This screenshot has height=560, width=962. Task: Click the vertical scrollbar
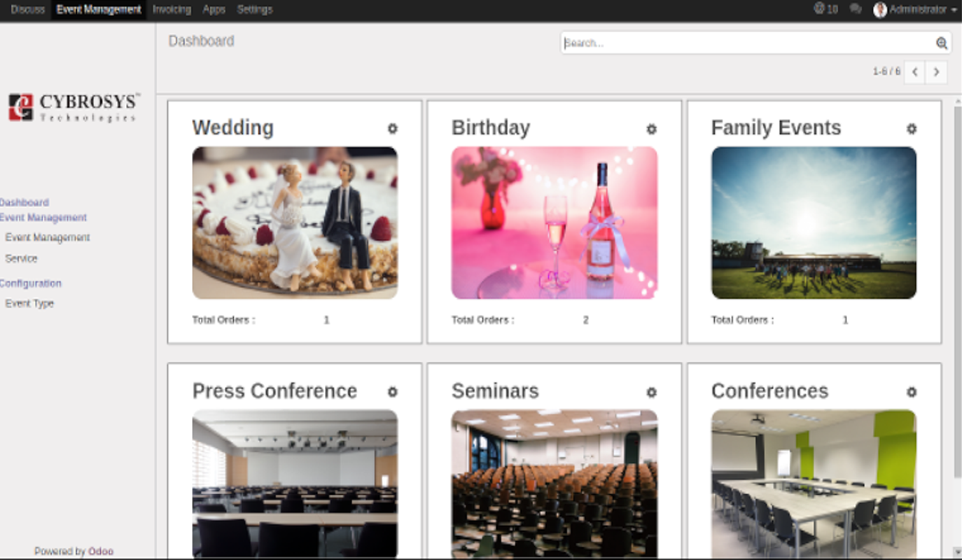coord(957,293)
